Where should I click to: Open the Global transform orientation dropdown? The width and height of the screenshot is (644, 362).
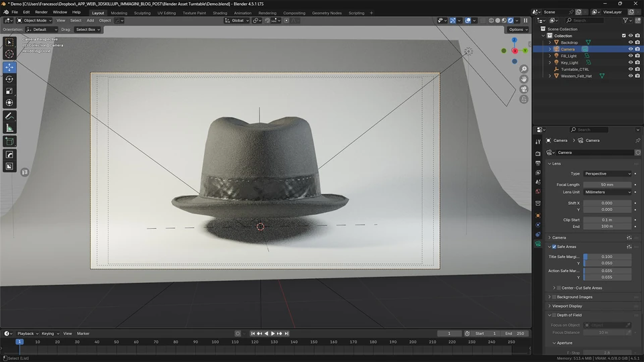click(x=237, y=21)
